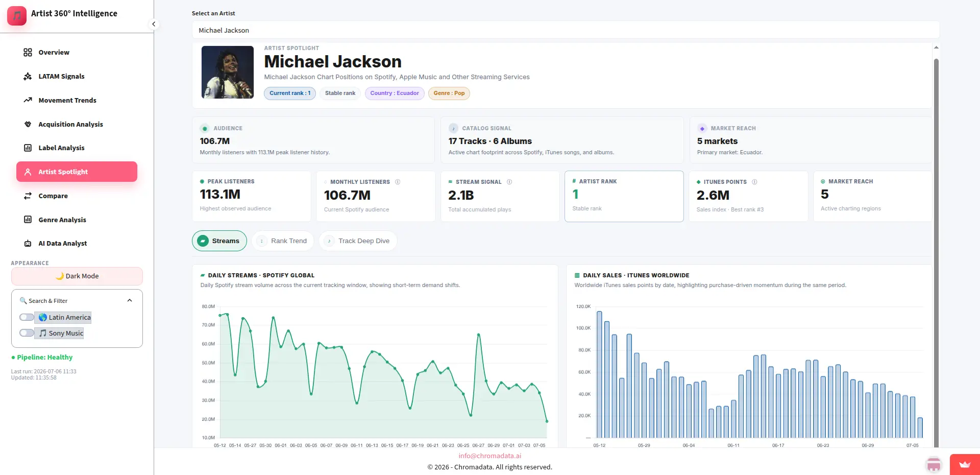Switch to the Rank Trend tab

click(282, 241)
